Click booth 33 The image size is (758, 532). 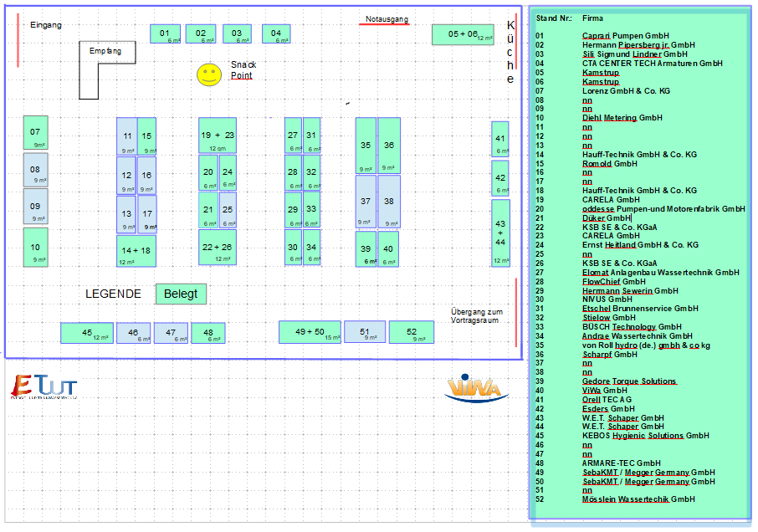311,210
